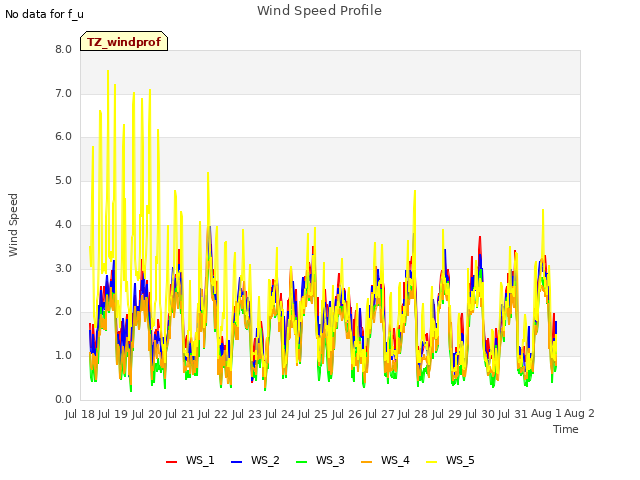Click the Jul 26 x-axis date label
Image resolution: width=640 pixels, height=480 pixels.
tap(346, 414)
